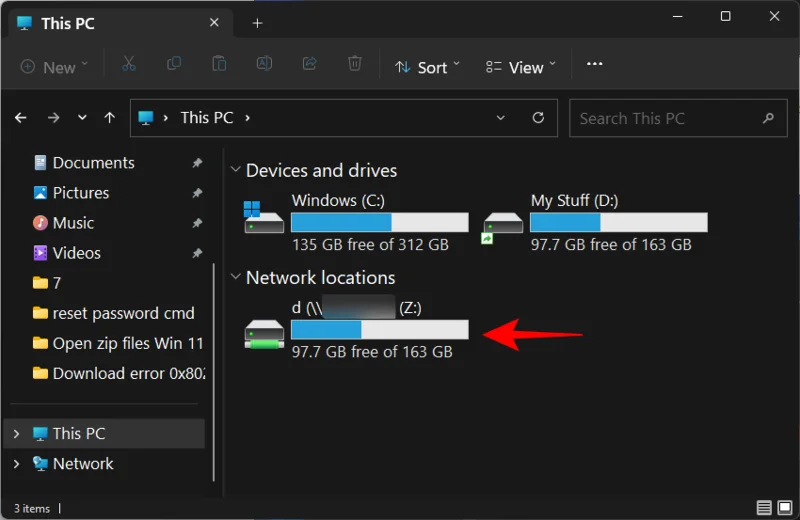This screenshot has width=800, height=520.
Task: Click the Delete trash icon
Action: [355, 64]
